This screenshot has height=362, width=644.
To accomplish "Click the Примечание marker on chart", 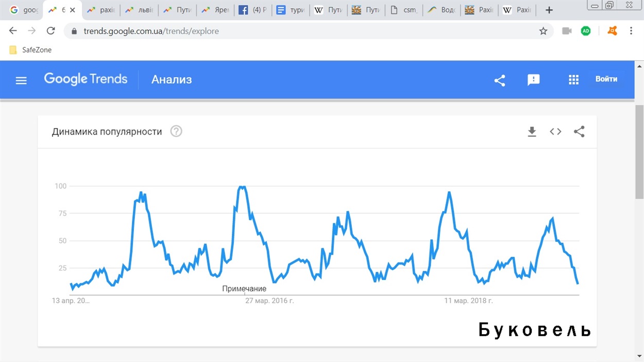I will point(244,289).
